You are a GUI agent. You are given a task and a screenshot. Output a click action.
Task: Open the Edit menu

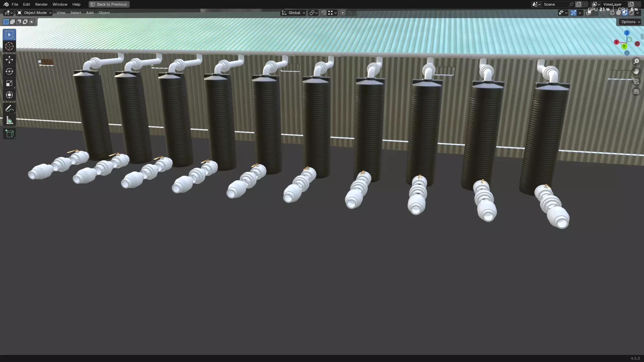[26, 4]
